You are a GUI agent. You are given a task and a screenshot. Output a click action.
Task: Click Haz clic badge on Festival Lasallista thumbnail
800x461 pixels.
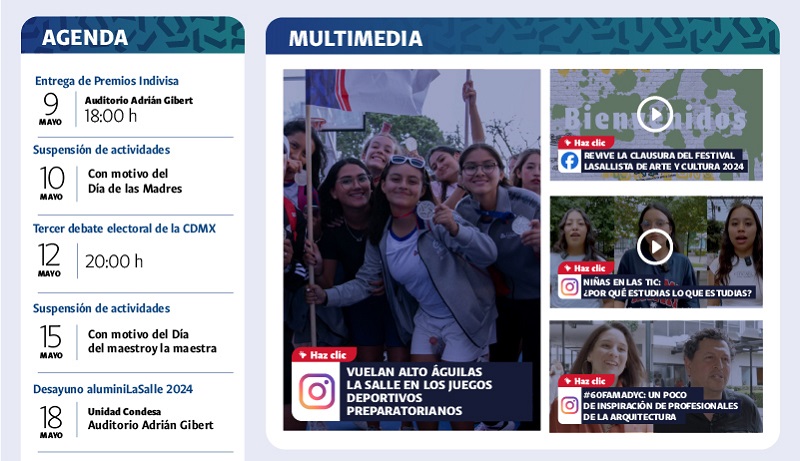pos(585,142)
